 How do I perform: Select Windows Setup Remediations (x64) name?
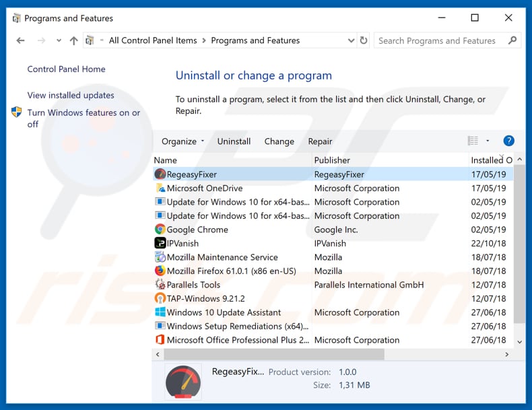(238, 327)
